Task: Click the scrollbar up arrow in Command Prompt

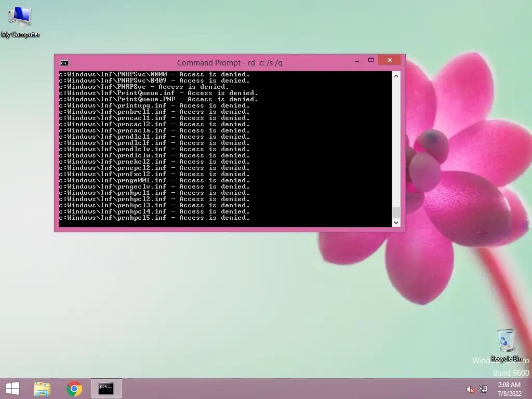Action: coord(396,76)
